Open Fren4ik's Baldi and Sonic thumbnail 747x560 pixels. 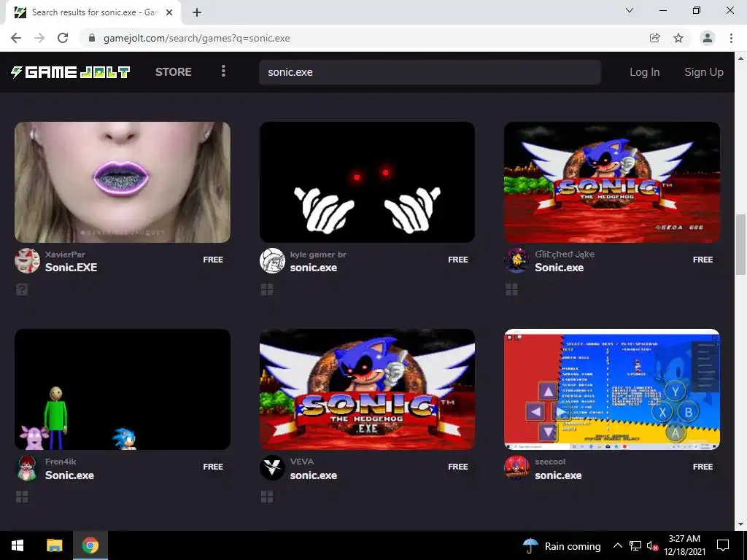(123, 389)
